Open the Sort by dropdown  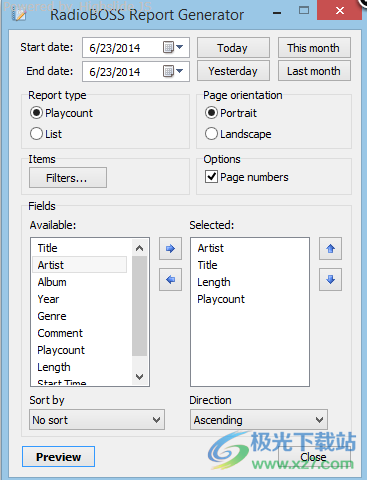point(97,420)
